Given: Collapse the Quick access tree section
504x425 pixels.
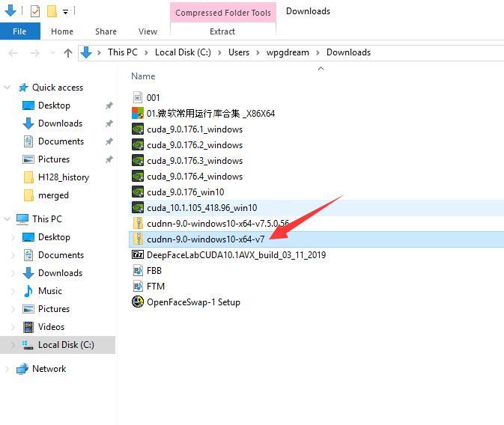Looking at the screenshot, I should [8, 88].
